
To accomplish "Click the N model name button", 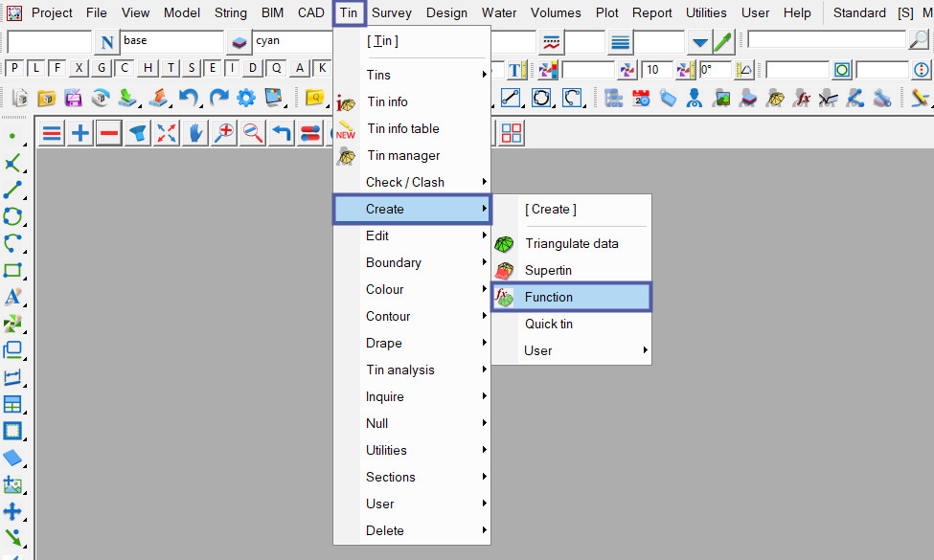I will coord(106,42).
